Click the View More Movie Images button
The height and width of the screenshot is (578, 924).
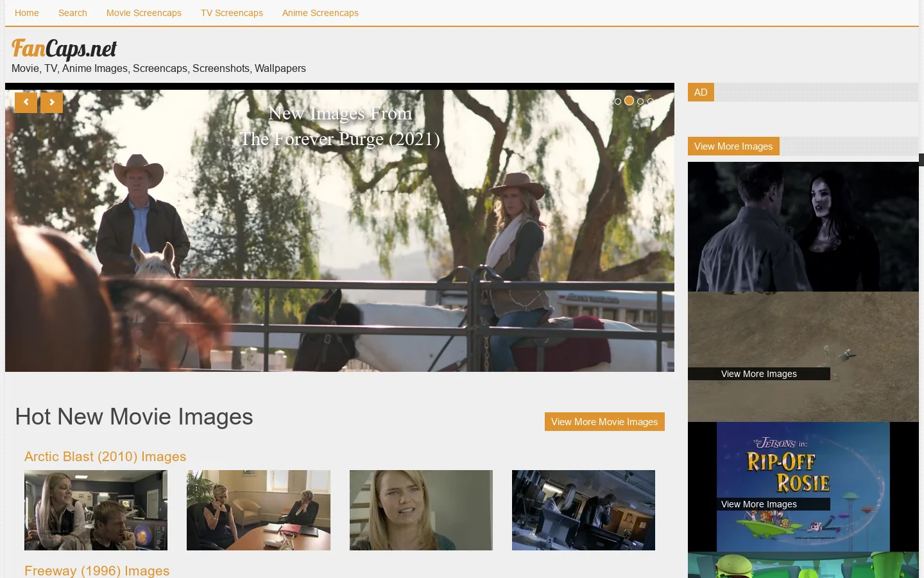[x=604, y=422]
